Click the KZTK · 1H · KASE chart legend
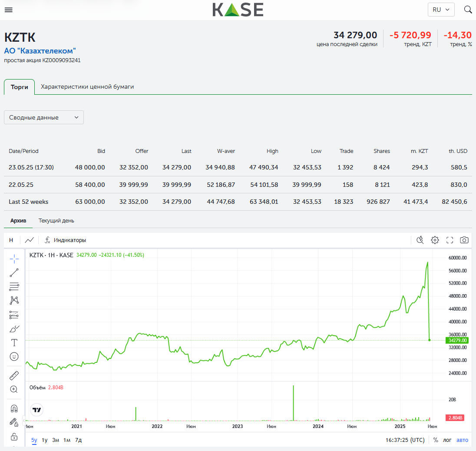The width and height of the screenshot is (476, 451). pos(51,255)
